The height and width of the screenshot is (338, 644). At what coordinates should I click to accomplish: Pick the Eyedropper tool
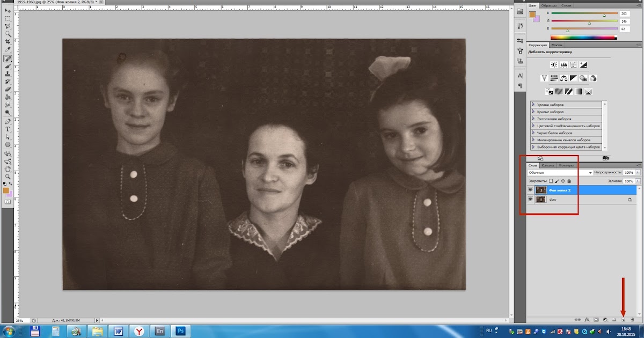point(8,50)
